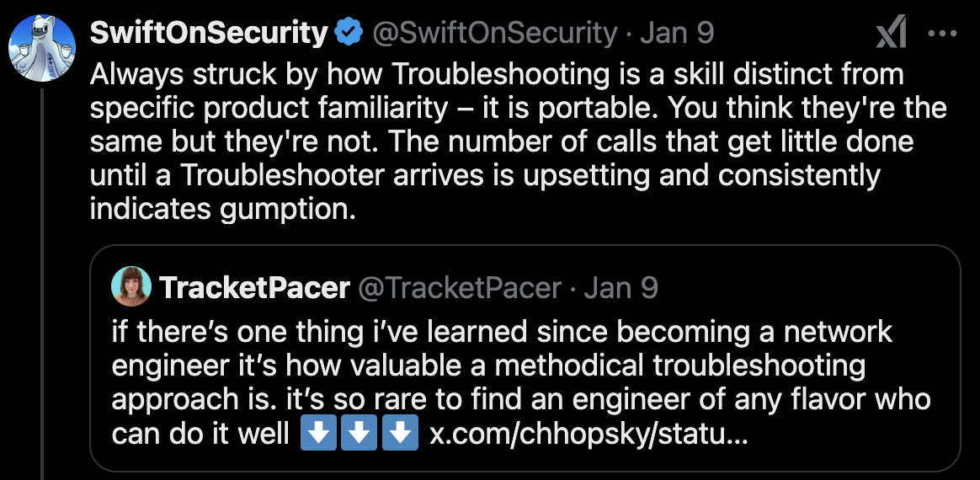Follow the x.com/chhopsky/statu… link

(588, 435)
